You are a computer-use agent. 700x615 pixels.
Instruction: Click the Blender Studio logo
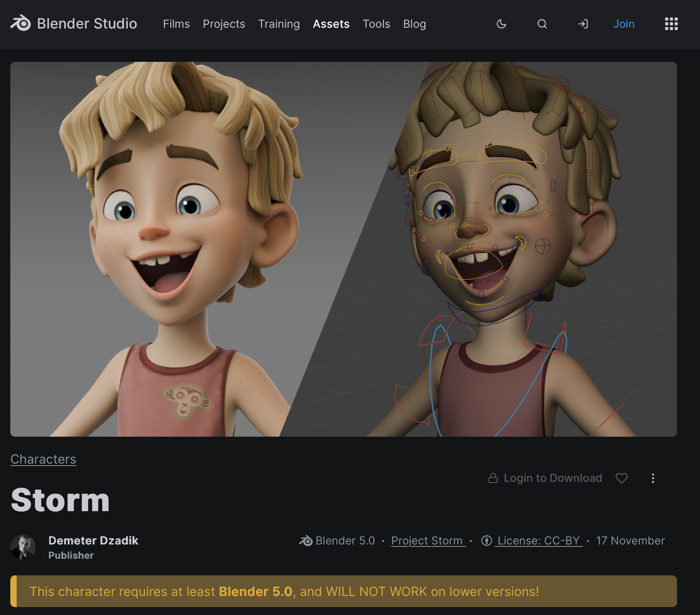pos(74,24)
